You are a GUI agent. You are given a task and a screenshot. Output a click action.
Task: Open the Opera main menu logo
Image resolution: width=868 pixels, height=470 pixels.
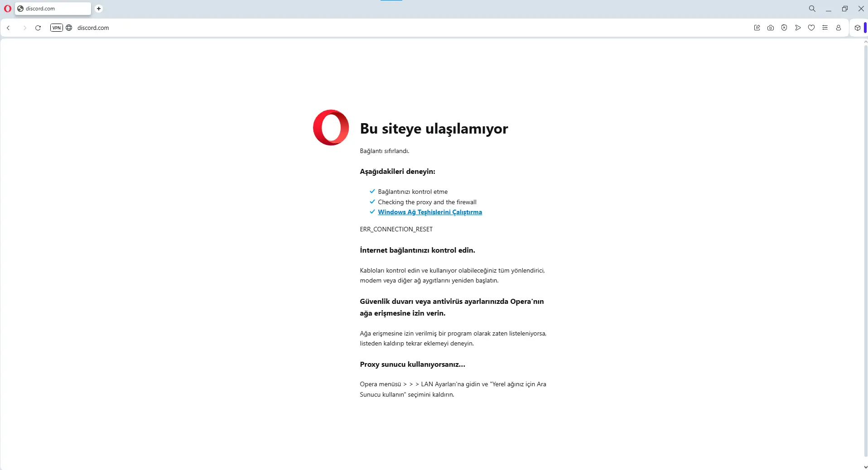coord(7,9)
